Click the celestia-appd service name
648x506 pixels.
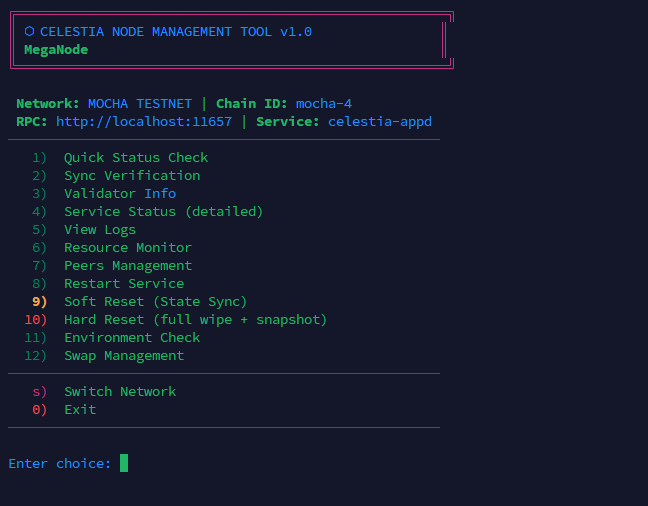pyautogui.click(x=380, y=122)
